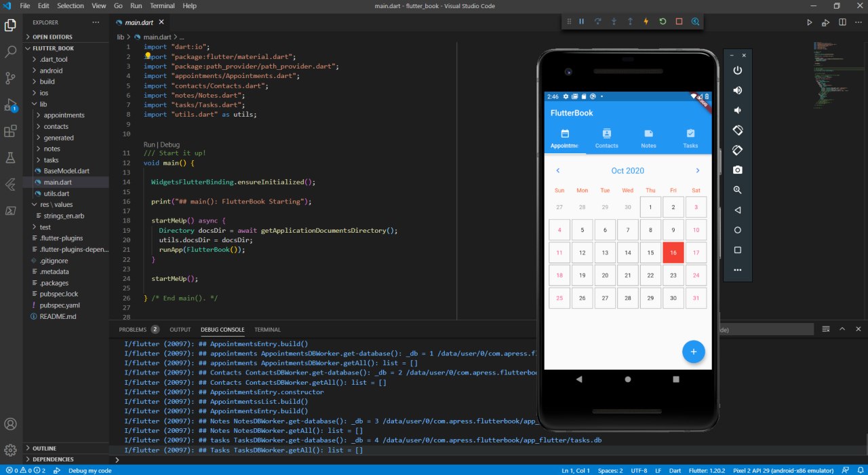Open the Test flask view
Screen dimensions: 868x475
click(x=10, y=157)
